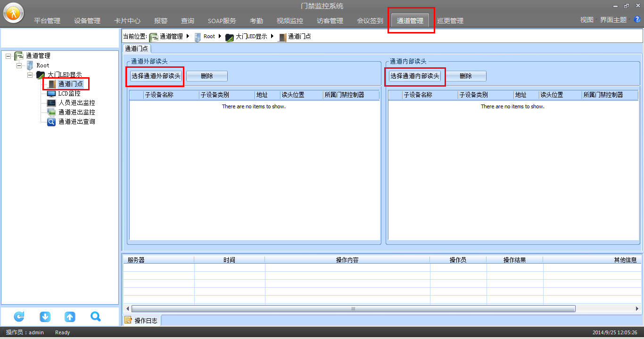Open the 考勤 menu tab
The image size is (644, 339).
tap(256, 21)
